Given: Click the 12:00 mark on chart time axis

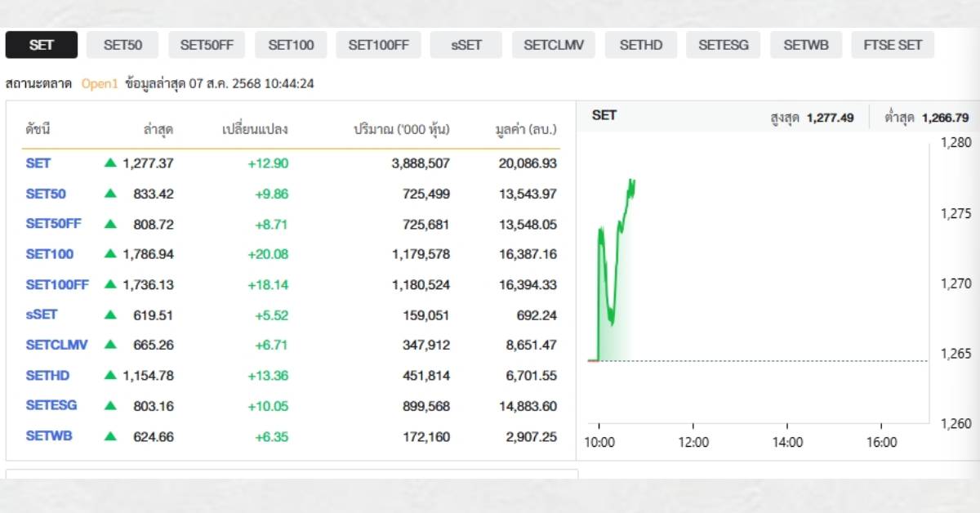Looking at the screenshot, I should pos(693,443).
